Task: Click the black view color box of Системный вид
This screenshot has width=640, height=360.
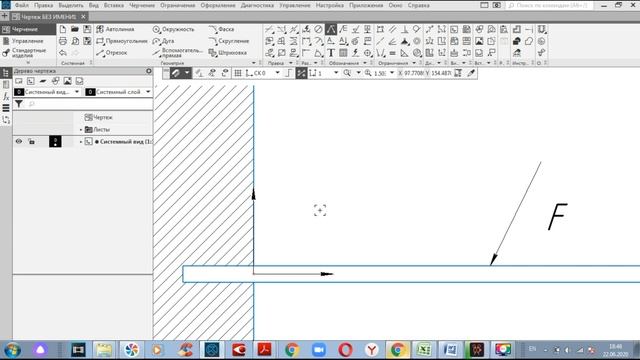Action: [55, 142]
